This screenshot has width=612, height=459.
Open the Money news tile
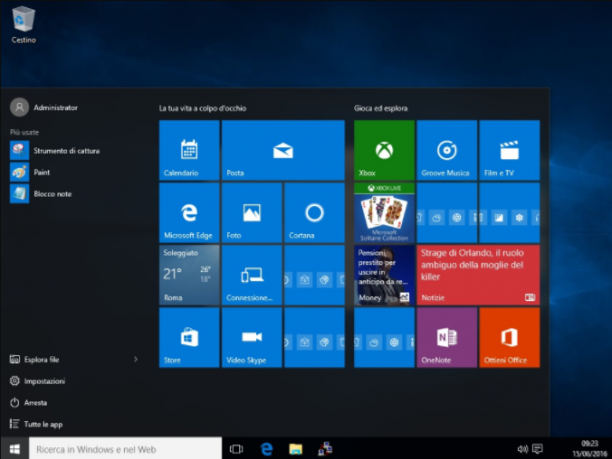384,275
